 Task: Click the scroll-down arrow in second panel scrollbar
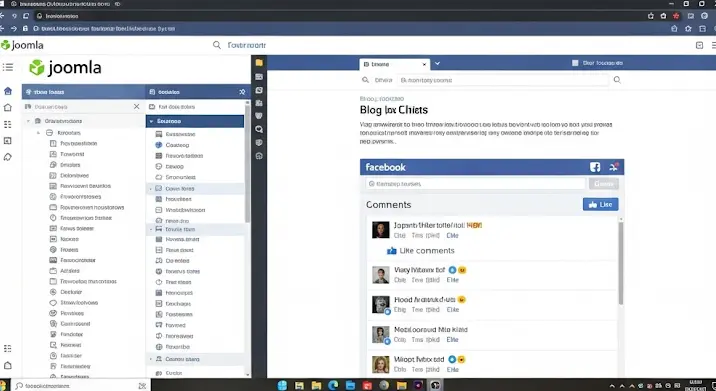[x=247, y=375]
